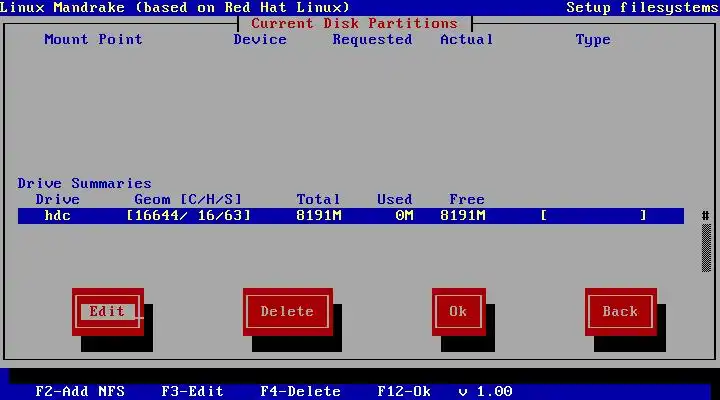Click the F4-Delete shortcut label
This screenshot has height=400, width=720.
click(300, 391)
